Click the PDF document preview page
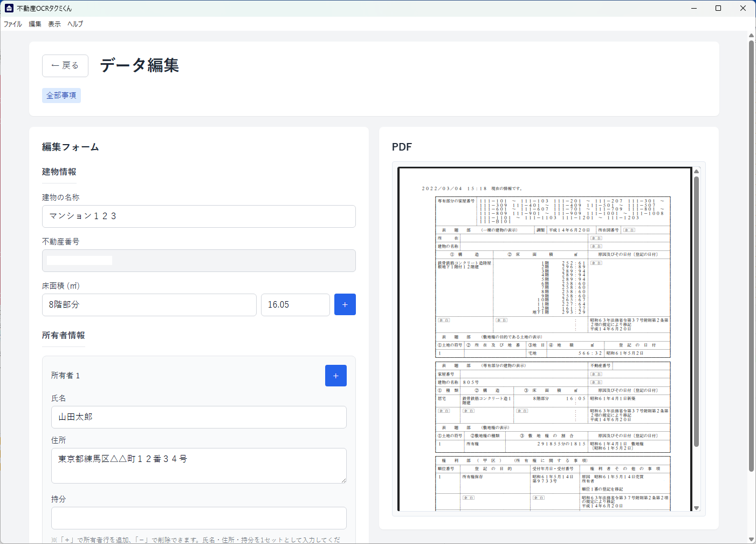Image resolution: width=756 pixels, height=544 pixels. tap(545, 339)
